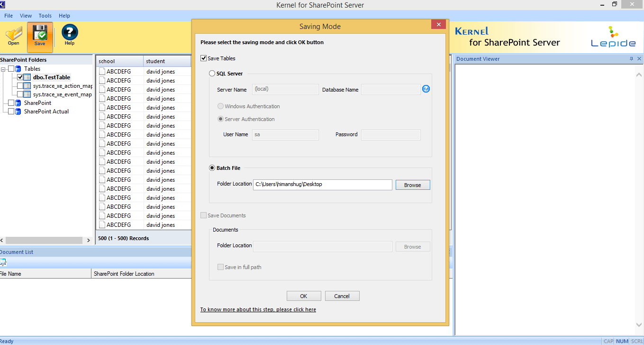Click Document Viewer scroll down arrow
Screen dimensions: 644x345
point(639,325)
